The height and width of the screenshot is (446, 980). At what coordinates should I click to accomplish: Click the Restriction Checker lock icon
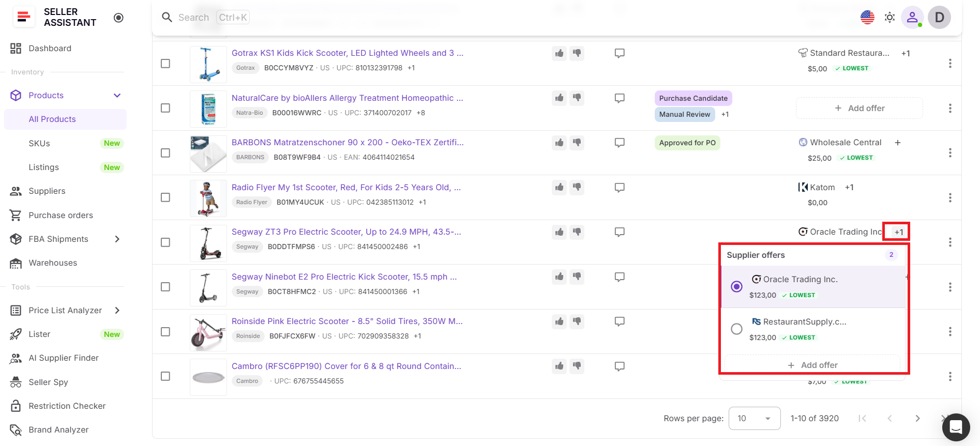click(x=16, y=406)
